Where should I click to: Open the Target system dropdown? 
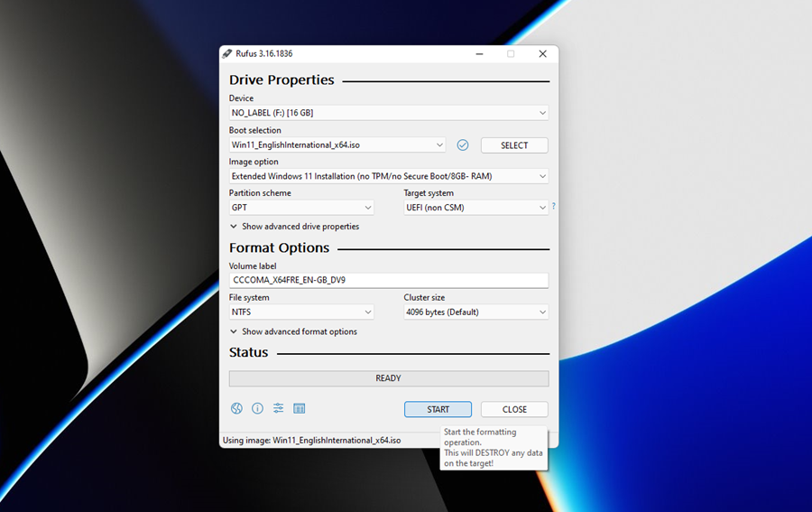[x=475, y=208]
